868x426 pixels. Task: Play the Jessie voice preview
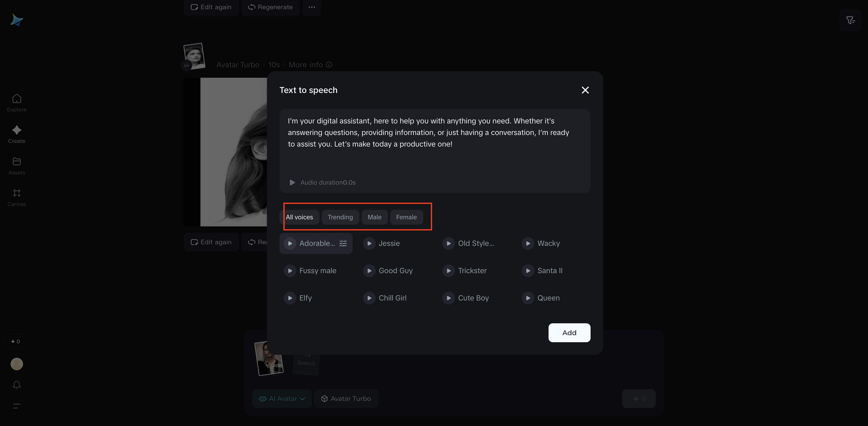coord(369,243)
